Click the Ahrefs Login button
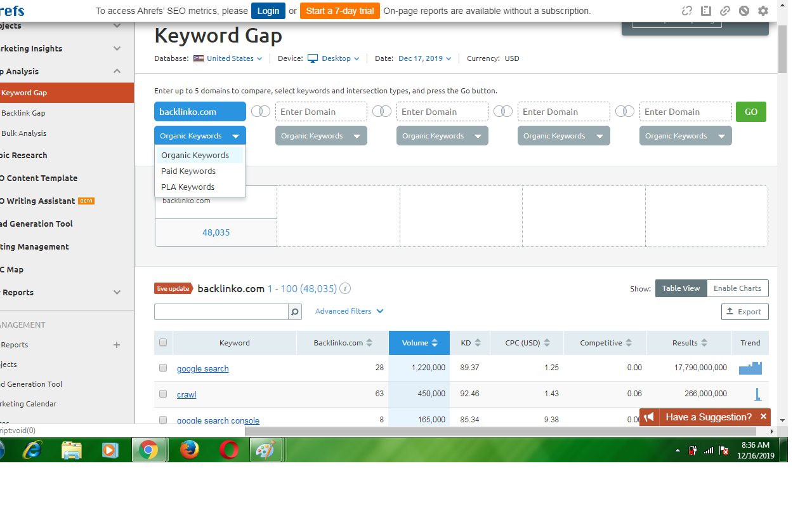The image size is (812, 508). (x=268, y=11)
